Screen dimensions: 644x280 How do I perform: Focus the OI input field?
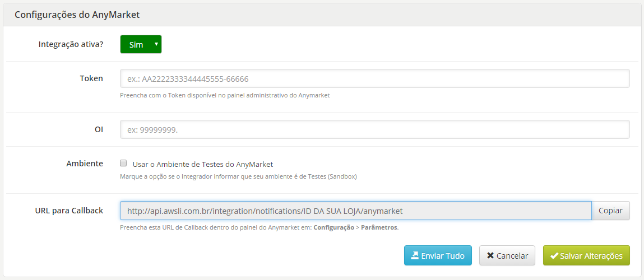pos(374,129)
